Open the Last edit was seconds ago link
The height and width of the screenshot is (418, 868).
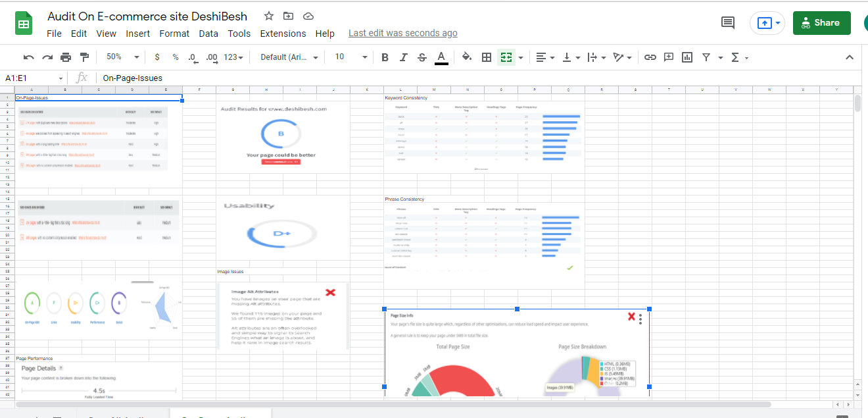(x=402, y=32)
